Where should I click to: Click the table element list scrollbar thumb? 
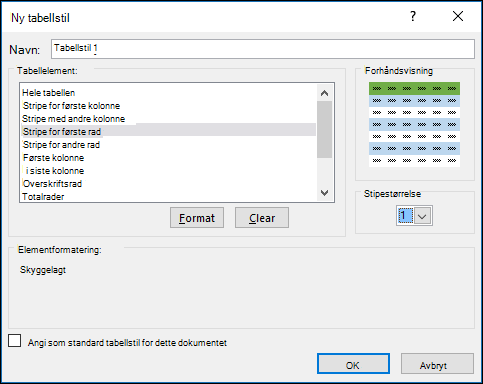click(324, 129)
